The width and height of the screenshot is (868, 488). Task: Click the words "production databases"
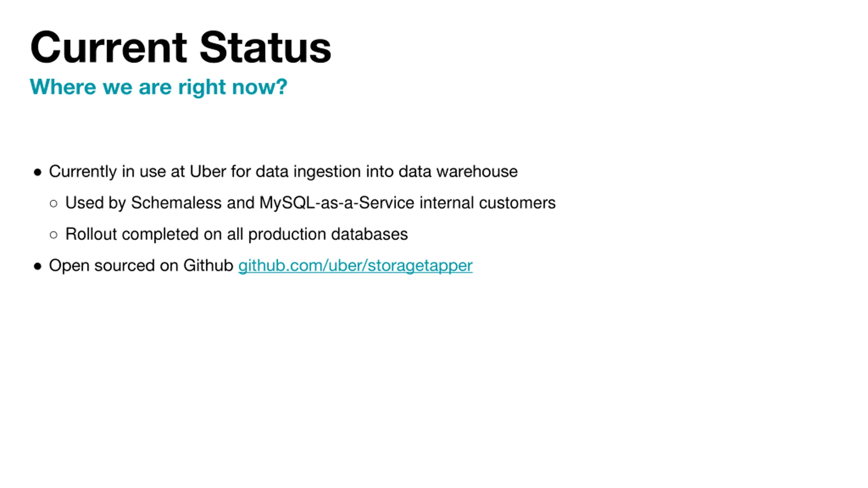328,234
